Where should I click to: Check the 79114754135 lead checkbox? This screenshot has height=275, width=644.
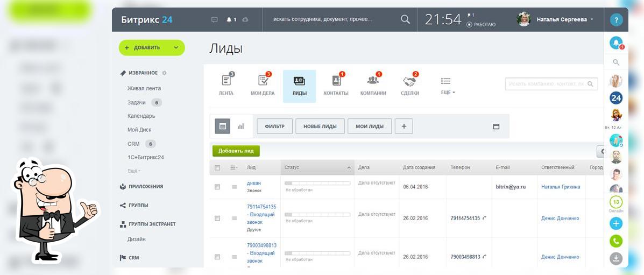click(x=217, y=218)
